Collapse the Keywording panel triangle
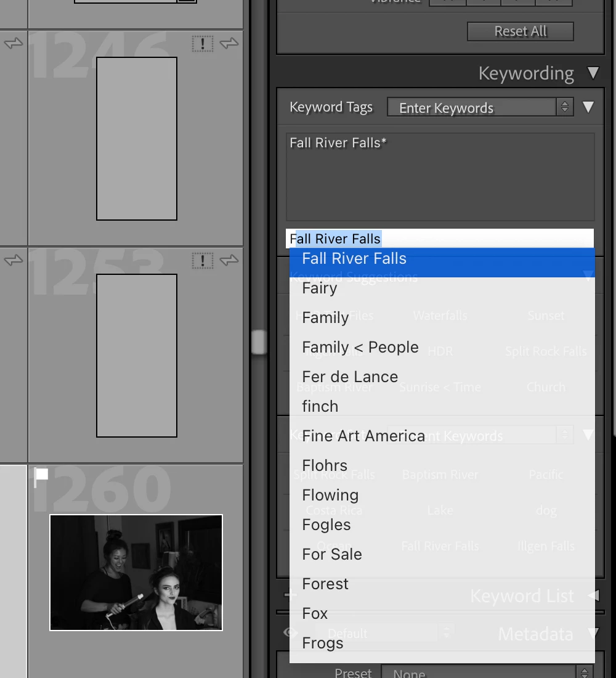The image size is (616, 678). click(x=593, y=73)
